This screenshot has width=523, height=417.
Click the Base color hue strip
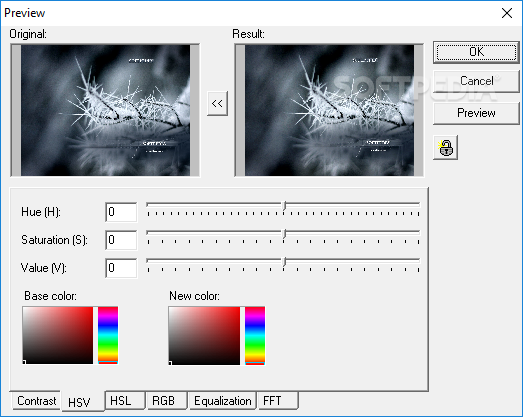tap(108, 335)
